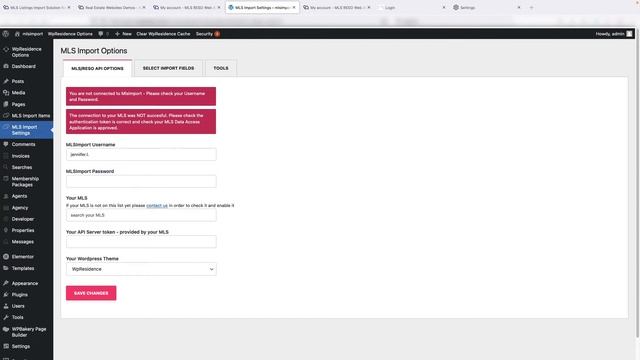Switch to MLS Listings Import Solution browser tab

pos(37,7)
